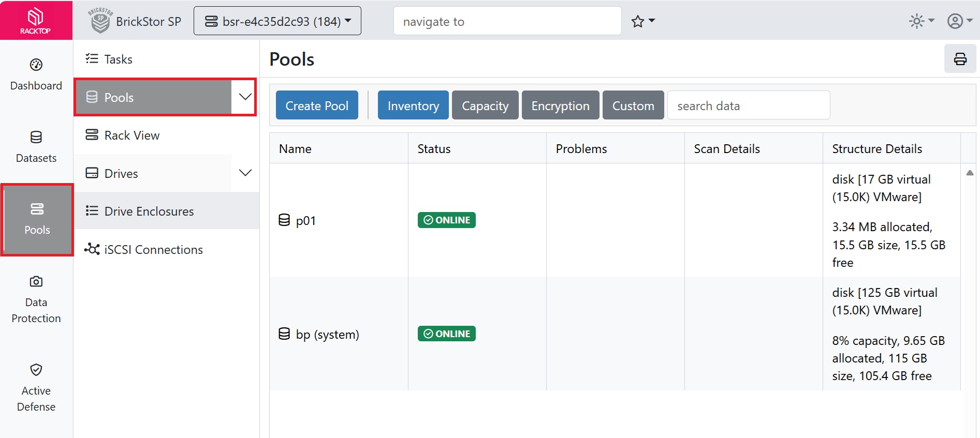Open the Dashboard gauge icon
Image resolution: width=980 pixels, height=438 pixels.
click(36, 65)
